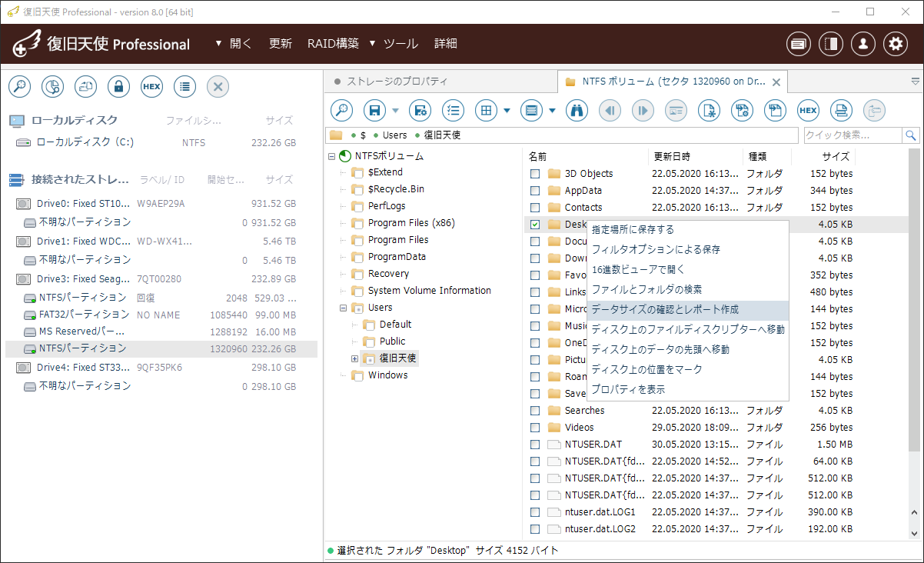924x563 pixels.
Task: Check the Searches folder checkbox
Action: click(535, 411)
